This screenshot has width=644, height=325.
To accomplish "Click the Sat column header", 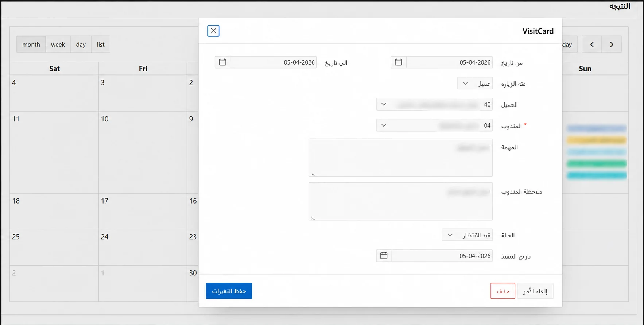I will [54, 69].
